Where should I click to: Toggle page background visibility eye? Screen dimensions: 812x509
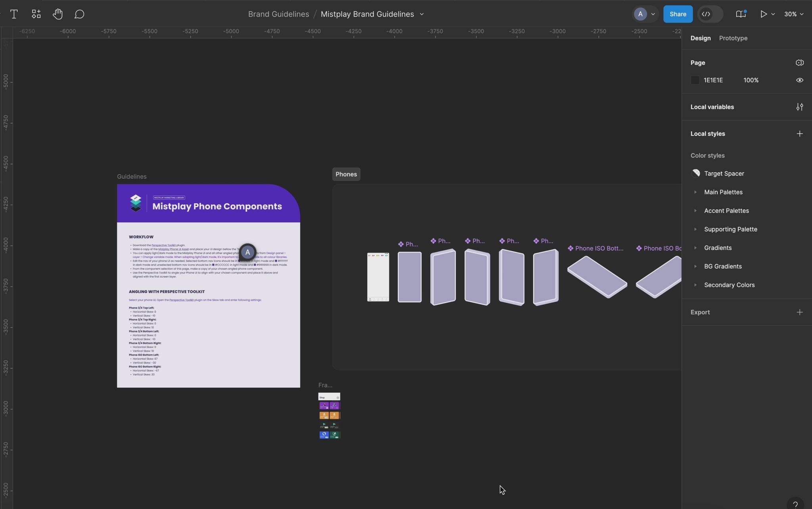(x=799, y=80)
